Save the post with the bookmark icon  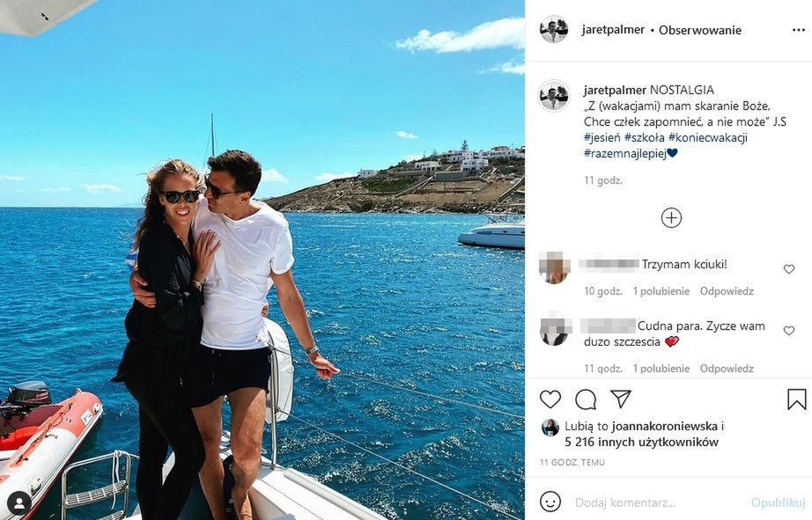[796, 399]
